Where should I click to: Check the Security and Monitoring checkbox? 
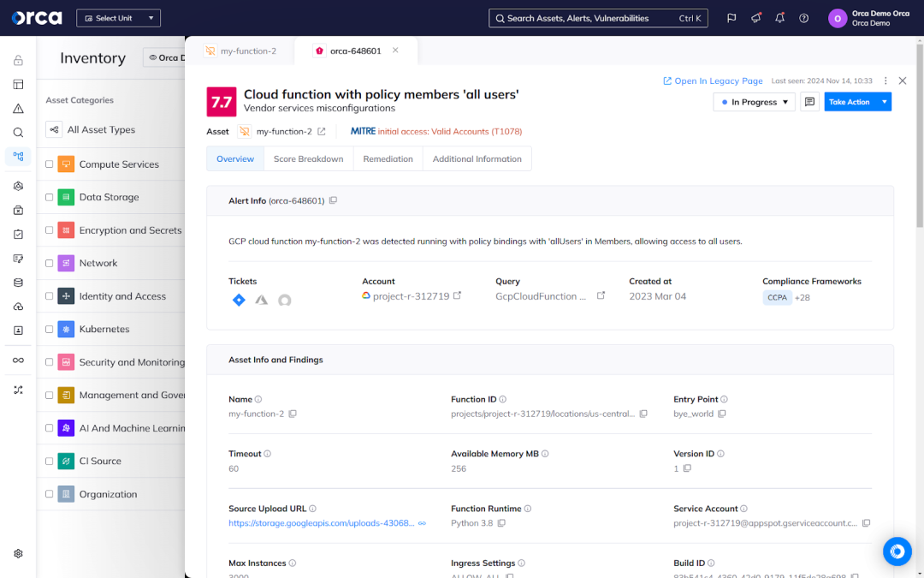[50, 363]
